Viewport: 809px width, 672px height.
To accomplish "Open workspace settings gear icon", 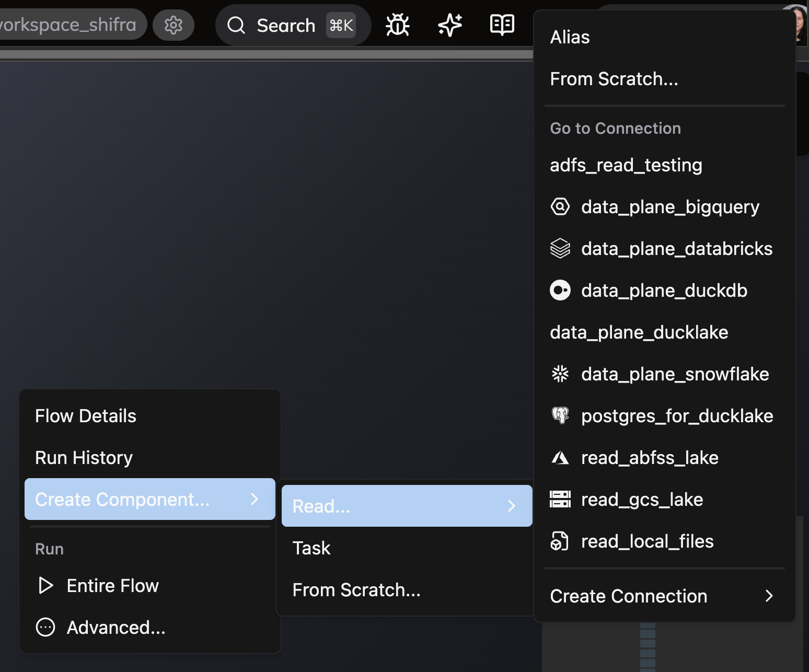I will (x=173, y=25).
